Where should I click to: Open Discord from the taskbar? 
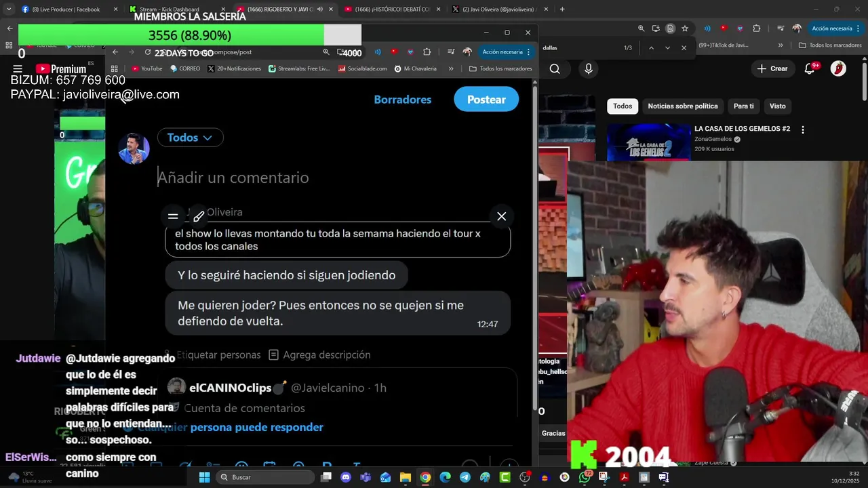[x=346, y=477]
